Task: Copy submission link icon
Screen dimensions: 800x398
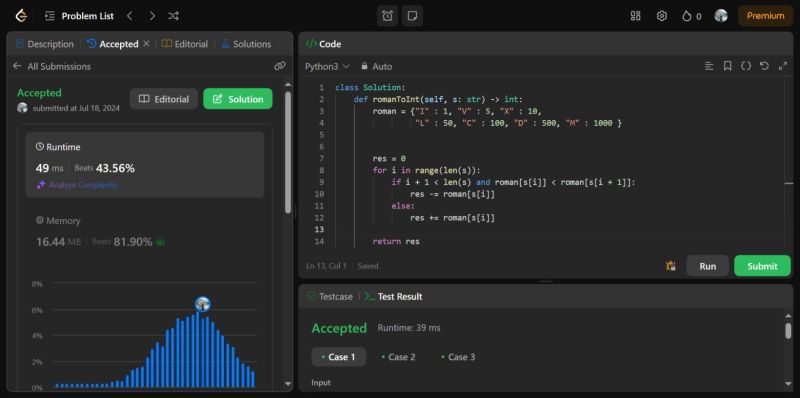Action: pos(280,66)
